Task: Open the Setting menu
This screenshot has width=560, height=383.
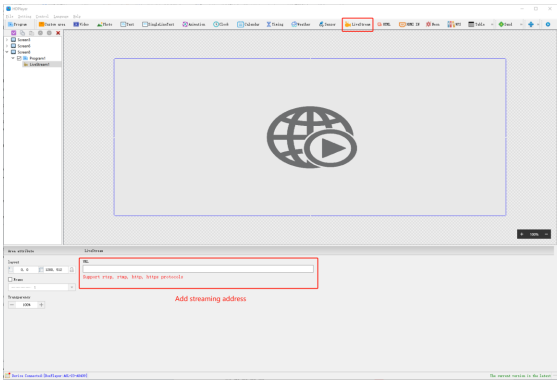Action: [25, 16]
